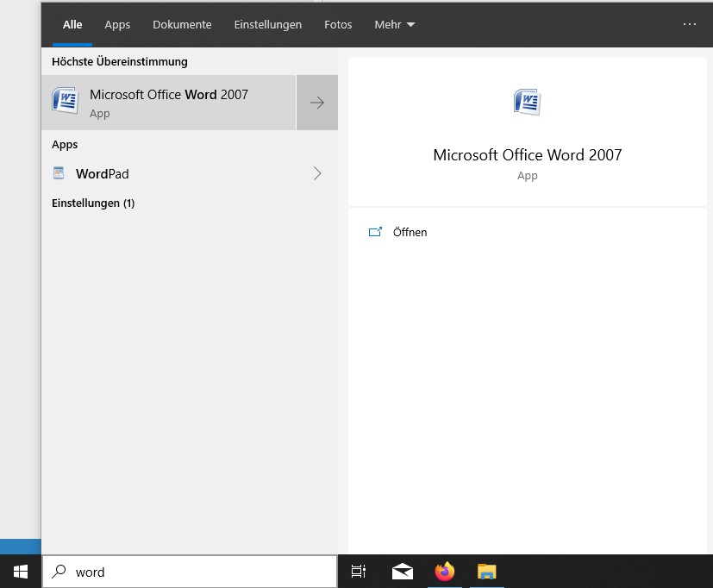This screenshot has height=588, width=713.
Task: Switch to the Apps filter tab
Action: point(117,24)
